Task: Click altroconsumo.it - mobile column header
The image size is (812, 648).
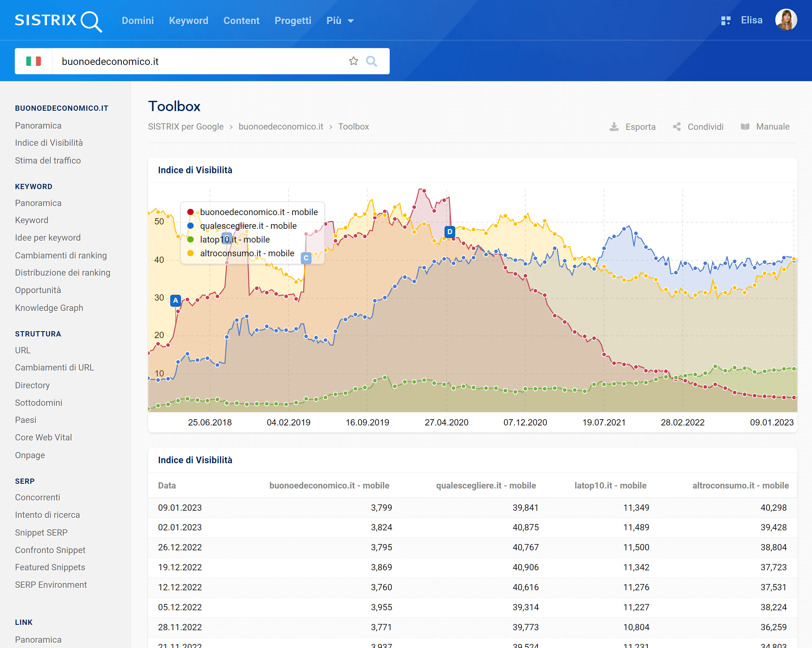Action: [x=740, y=486]
